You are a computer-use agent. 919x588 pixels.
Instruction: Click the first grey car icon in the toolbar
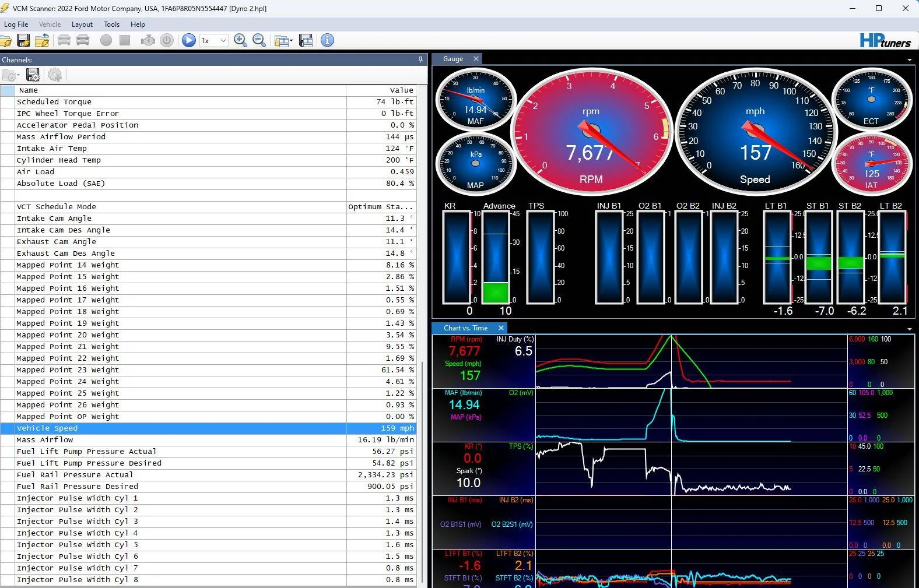click(64, 40)
